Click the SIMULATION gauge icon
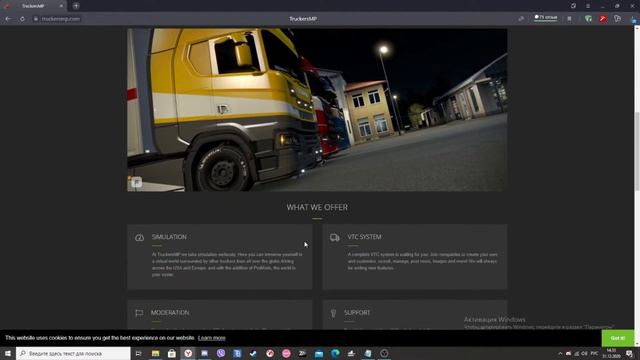Screen dimensions: 640x360 point(140,238)
